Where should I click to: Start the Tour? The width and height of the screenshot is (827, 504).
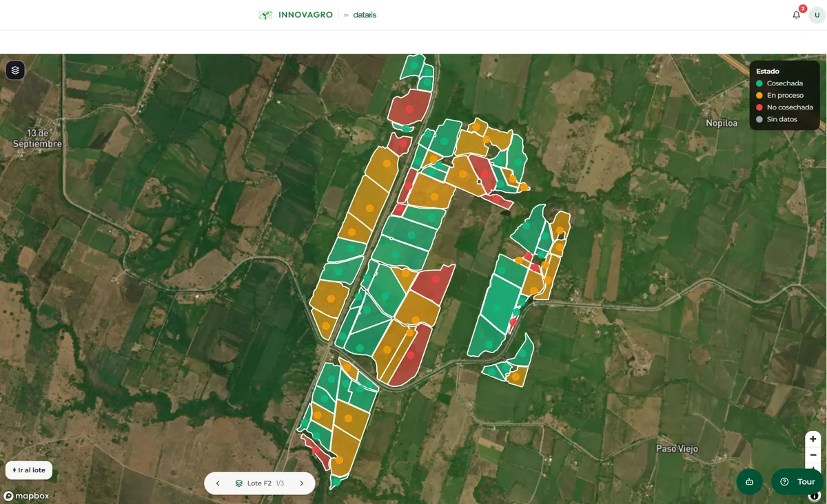pos(798,481)
